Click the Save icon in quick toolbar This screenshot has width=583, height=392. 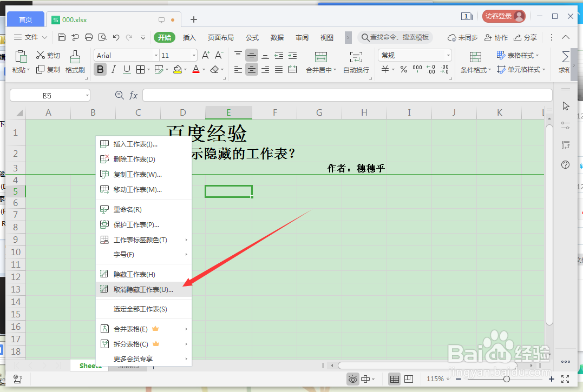[x=62, y=37]
